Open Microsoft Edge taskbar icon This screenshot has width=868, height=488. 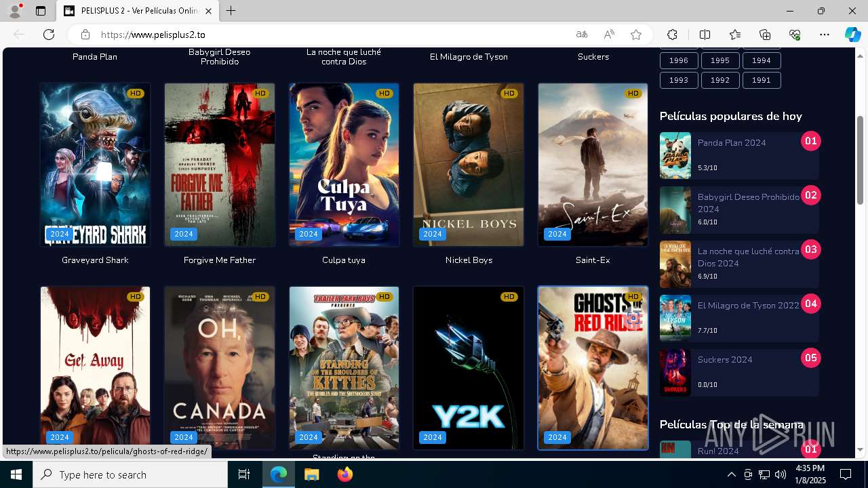[279, 474]
